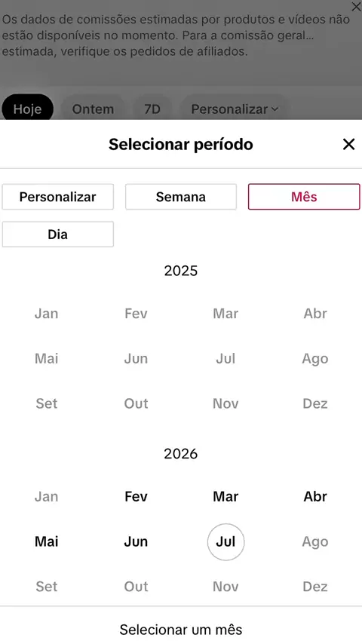Choose Mar under 2026
Viewport: 362px width, 644px height.
pyautogui.click(x=225, y=496)
